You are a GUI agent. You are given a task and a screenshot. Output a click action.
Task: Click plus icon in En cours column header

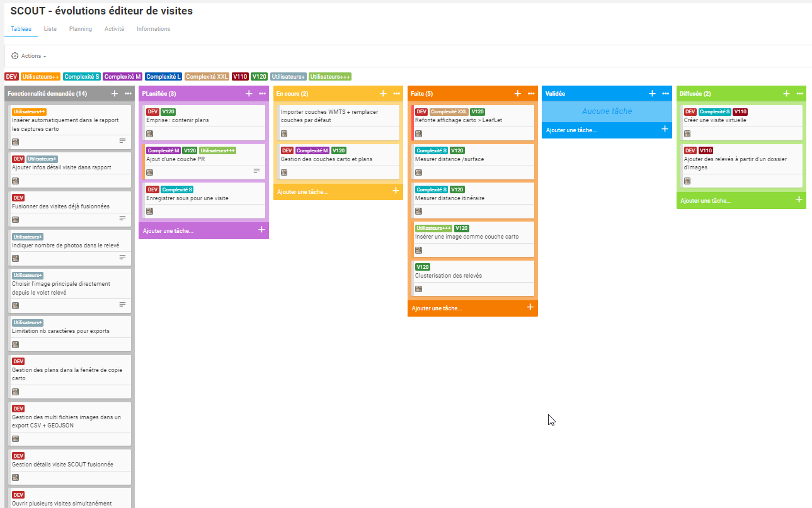383,93
